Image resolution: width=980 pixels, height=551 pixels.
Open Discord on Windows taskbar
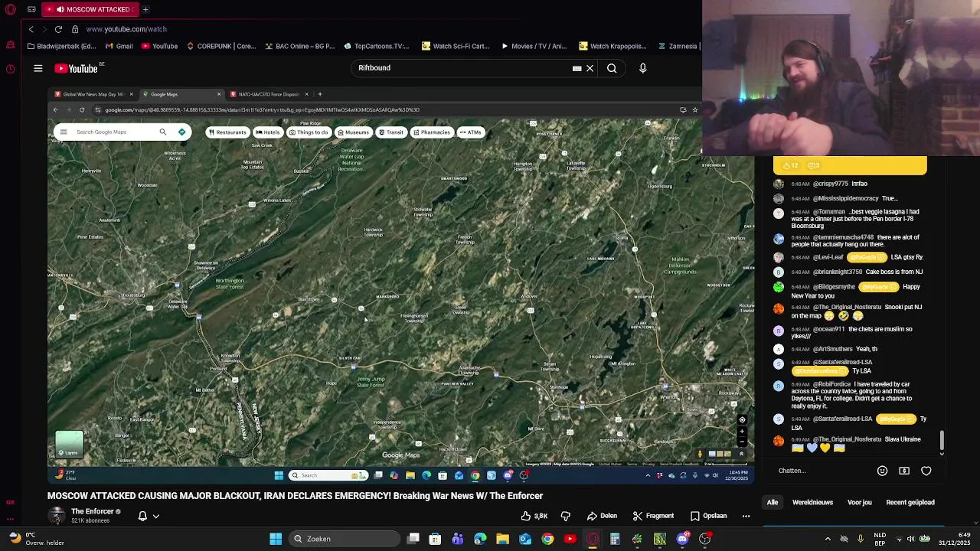pos(682,539)
